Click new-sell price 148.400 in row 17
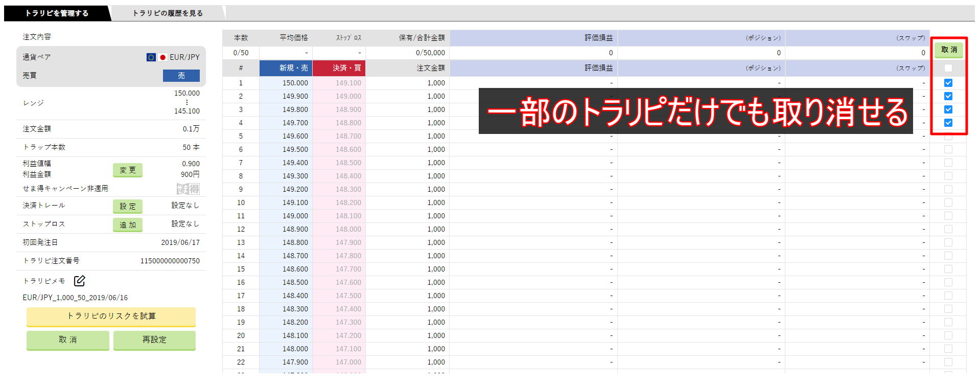Viewport: 980px width, 384px height. pos(295,296)
